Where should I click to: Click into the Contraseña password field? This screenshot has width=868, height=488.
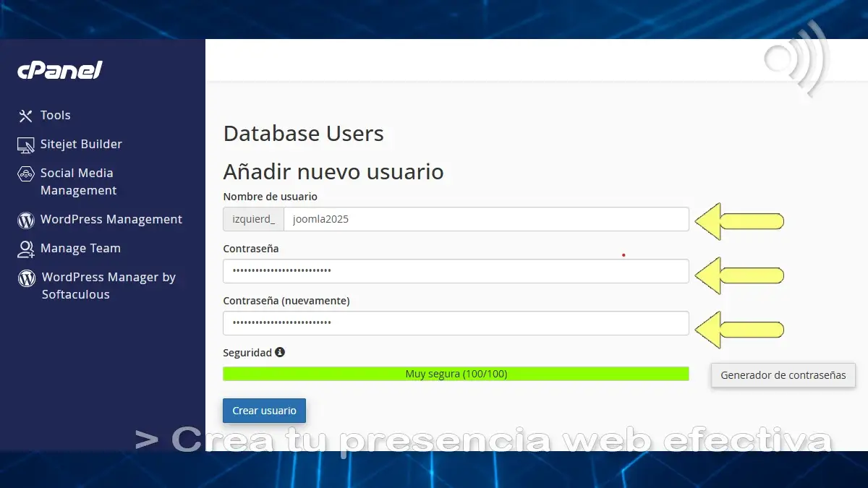point(456,271)
